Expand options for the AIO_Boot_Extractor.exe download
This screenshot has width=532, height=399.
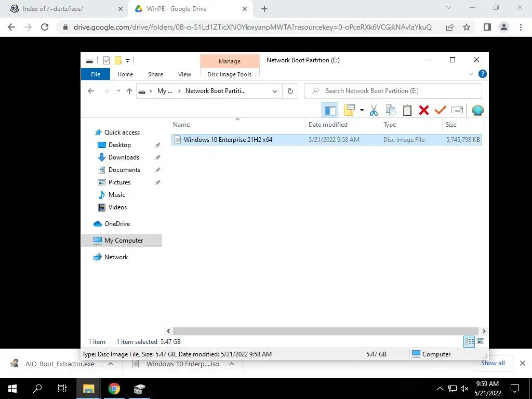(111, 364)
